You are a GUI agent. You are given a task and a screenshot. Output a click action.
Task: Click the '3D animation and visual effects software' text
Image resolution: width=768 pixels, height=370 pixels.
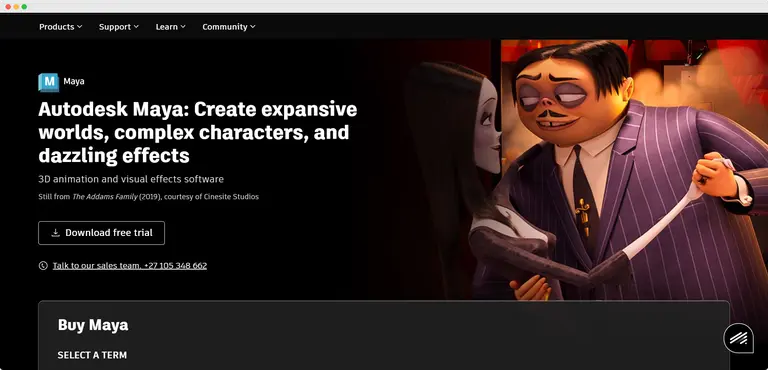click(131, 179)
